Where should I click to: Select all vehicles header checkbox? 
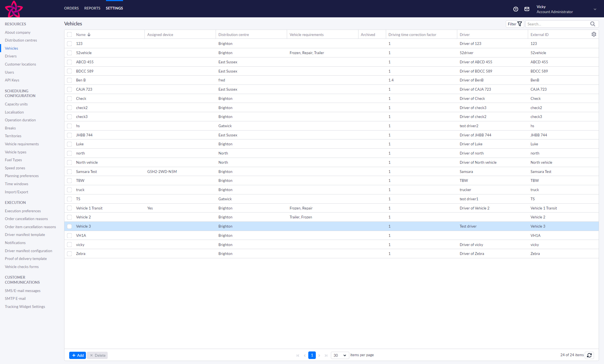tap(69, 35)
